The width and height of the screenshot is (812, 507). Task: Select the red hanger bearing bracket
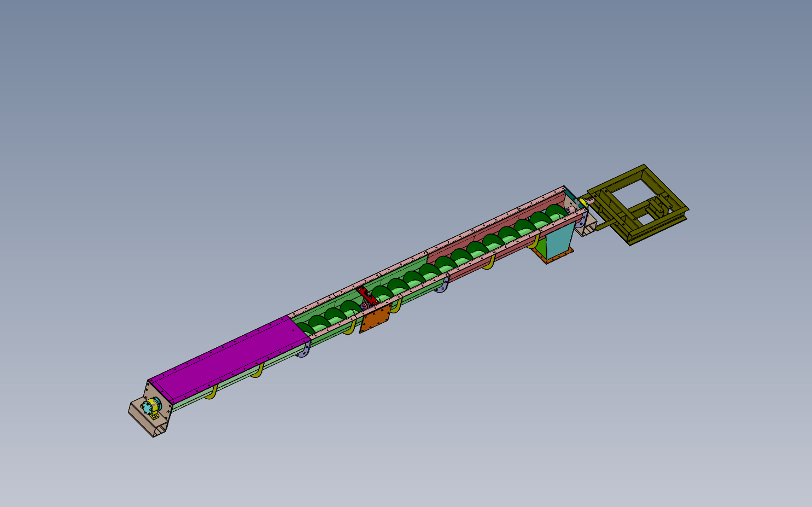click(367, 296)
